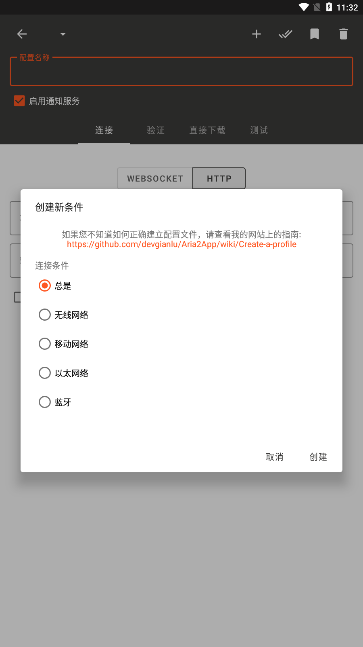
Task: Tap the bookmark icon in toolbar
Action: (x=314, y=34)
